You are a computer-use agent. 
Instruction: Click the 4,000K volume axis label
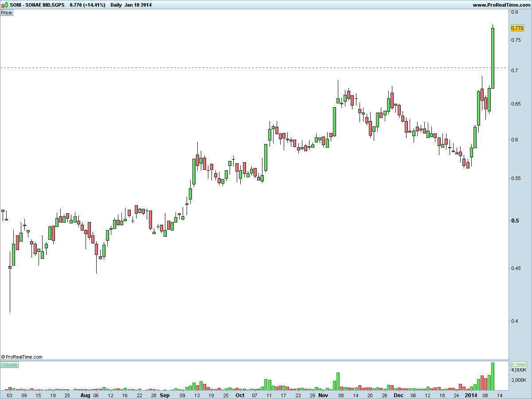tap(519, 370)
